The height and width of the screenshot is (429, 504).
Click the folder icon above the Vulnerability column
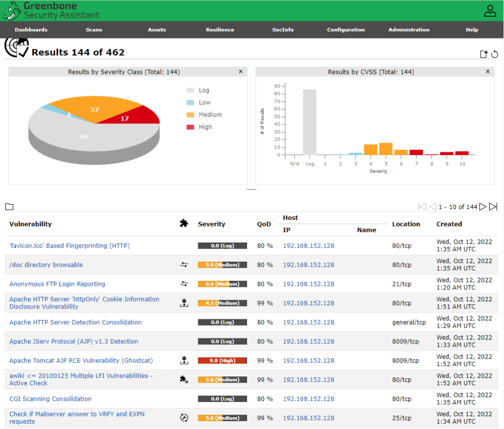click(9, 207)
